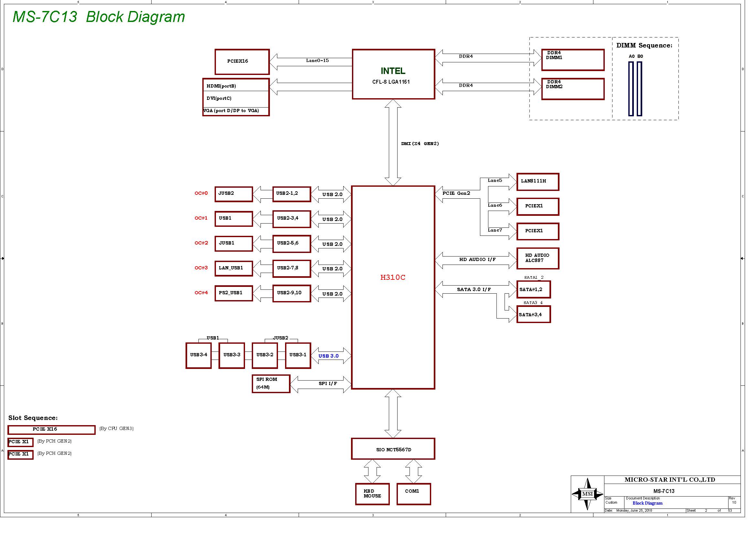Select the LAN8111H block
756x534 pixels.
(x=538, y=182)
